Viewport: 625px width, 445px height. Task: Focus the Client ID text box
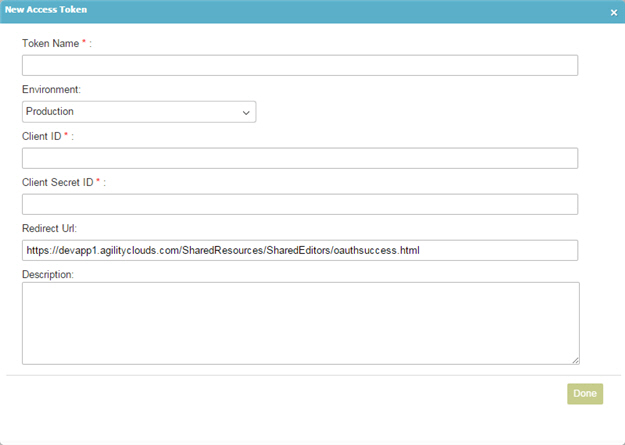coord(300,158)
